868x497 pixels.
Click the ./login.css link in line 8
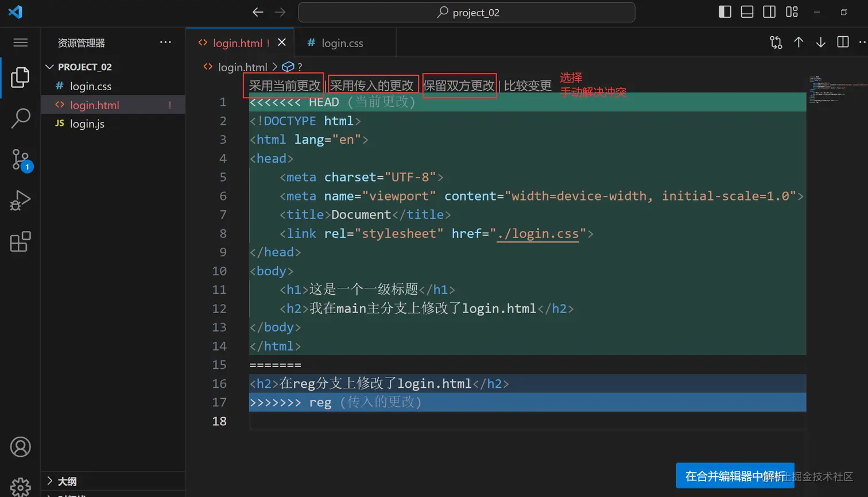tap(538, 234)
